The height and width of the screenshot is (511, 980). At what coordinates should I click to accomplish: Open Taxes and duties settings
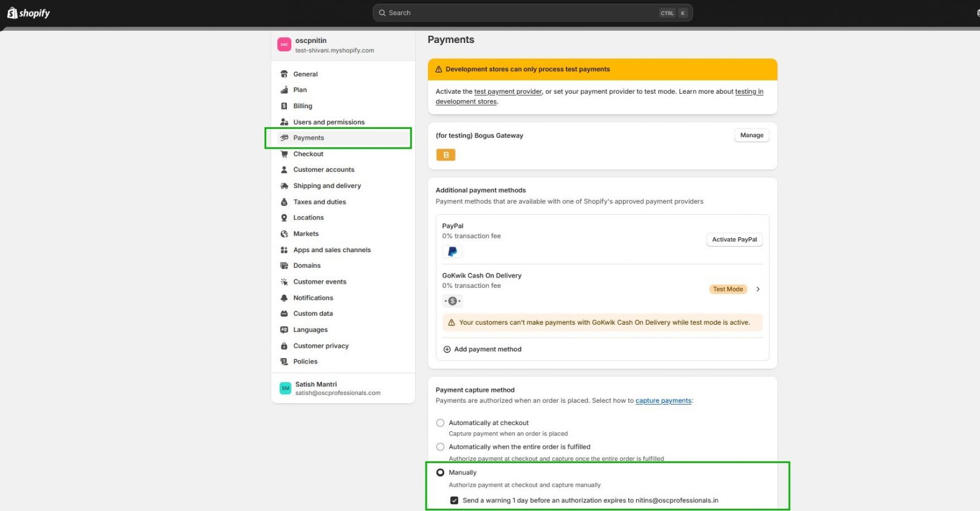(x=319, y=202)
